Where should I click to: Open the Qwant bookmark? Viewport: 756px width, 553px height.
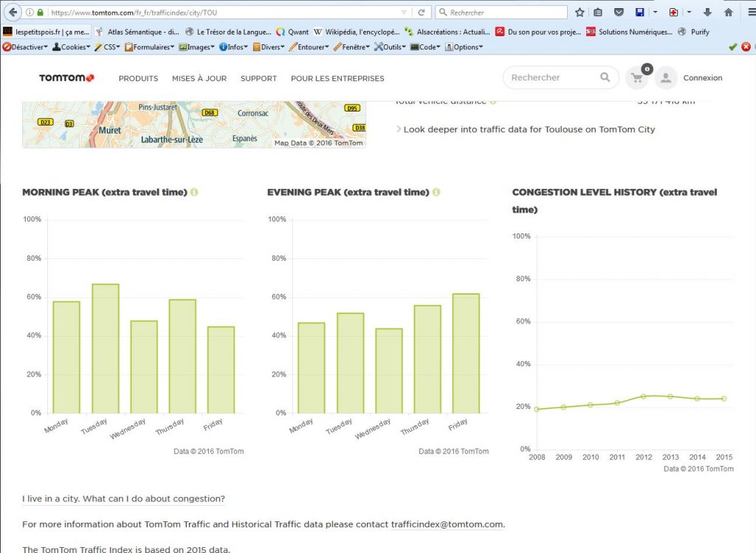pyautogui.click(x=292, y=32)
